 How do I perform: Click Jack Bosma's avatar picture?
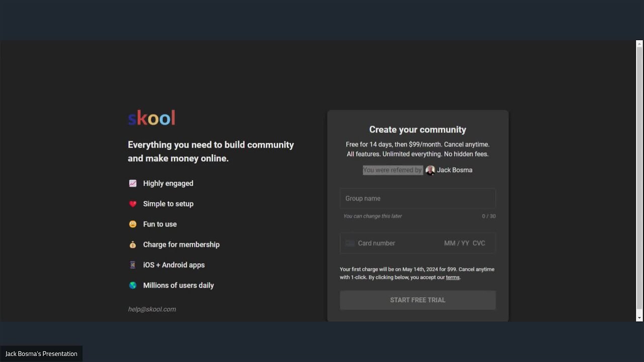pyautogui.click(x=430, y=170)
